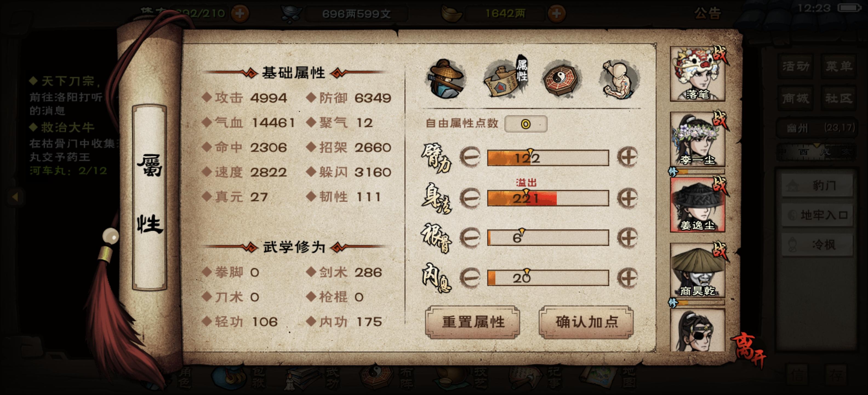Increase 臂力 with the plus button
The width and height of the screenshot is (868, 395).
point(627,157)
